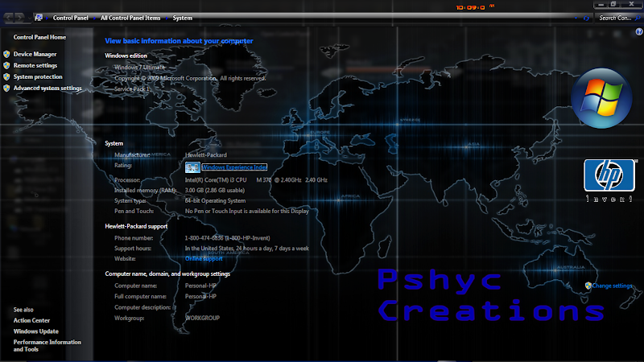Click the blue Help question mark icon
Viewport: 644px width, 362px height.
click(639, 31)
